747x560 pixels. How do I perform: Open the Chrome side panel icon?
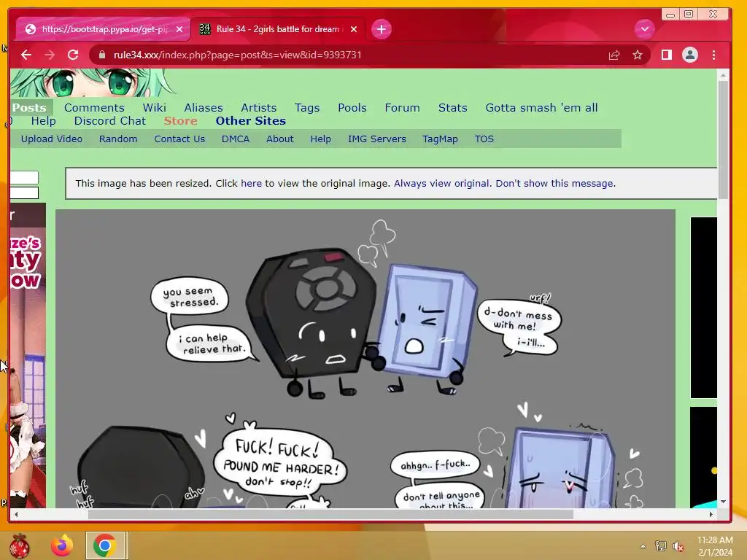click(x=667, y=55)
